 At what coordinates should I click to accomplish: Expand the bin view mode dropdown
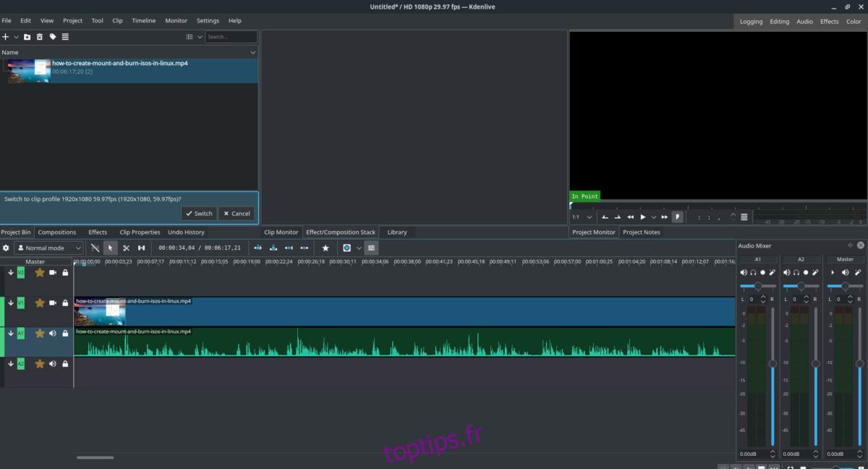click(x=200, y=37)
